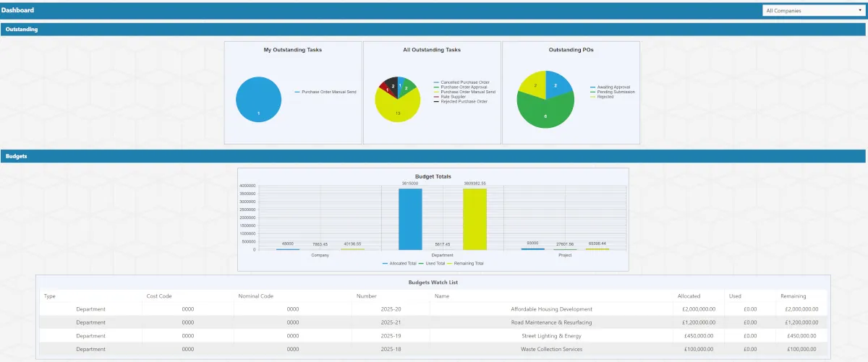868x362 pixels.
Task: Click the Budget Totals chart title
Action: click(433, 176)
